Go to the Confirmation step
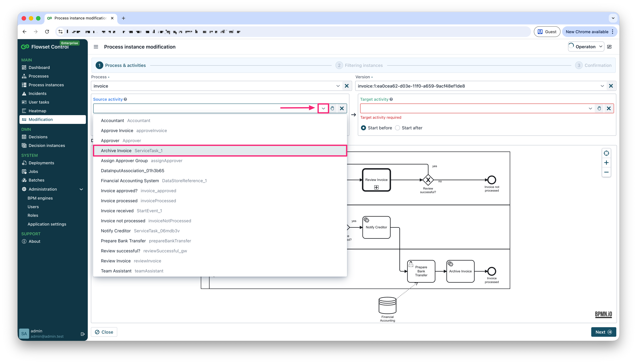Screen dimensions: 637x364 point(593,65)
